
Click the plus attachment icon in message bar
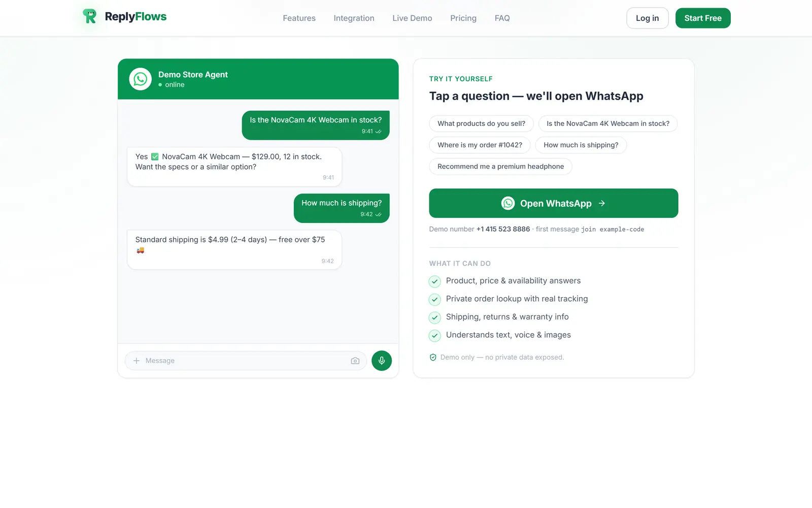tap(136, 361)
